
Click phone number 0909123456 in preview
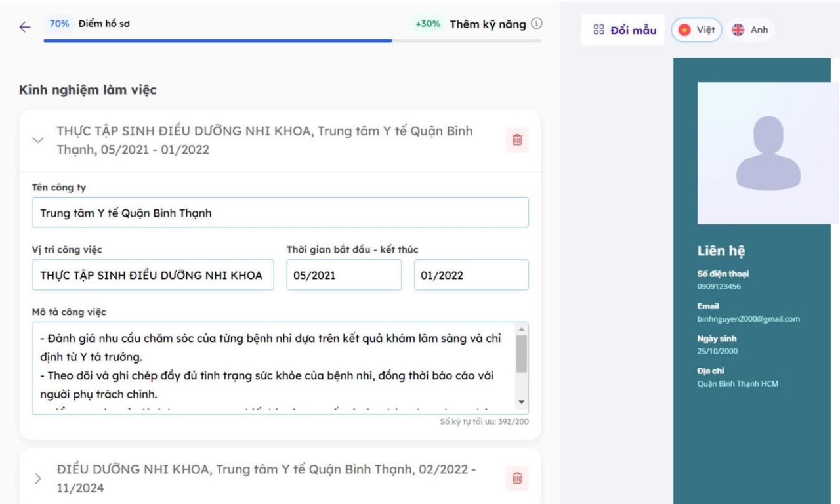719,286
